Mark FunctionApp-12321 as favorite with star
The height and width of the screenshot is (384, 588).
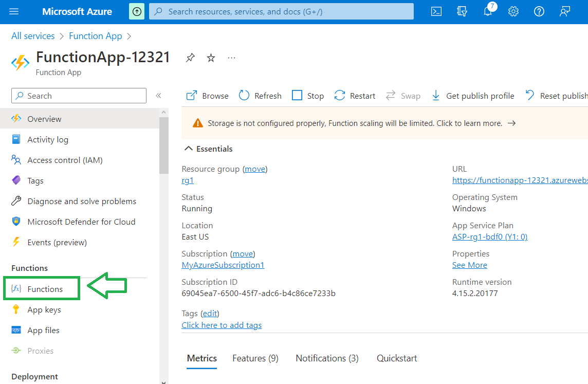211,58
